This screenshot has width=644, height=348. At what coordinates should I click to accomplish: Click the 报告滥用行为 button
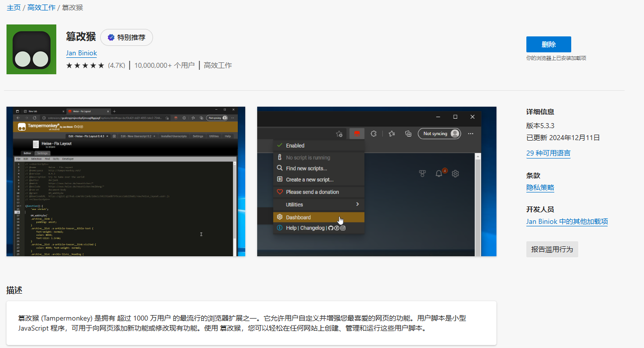pos(552,249)
